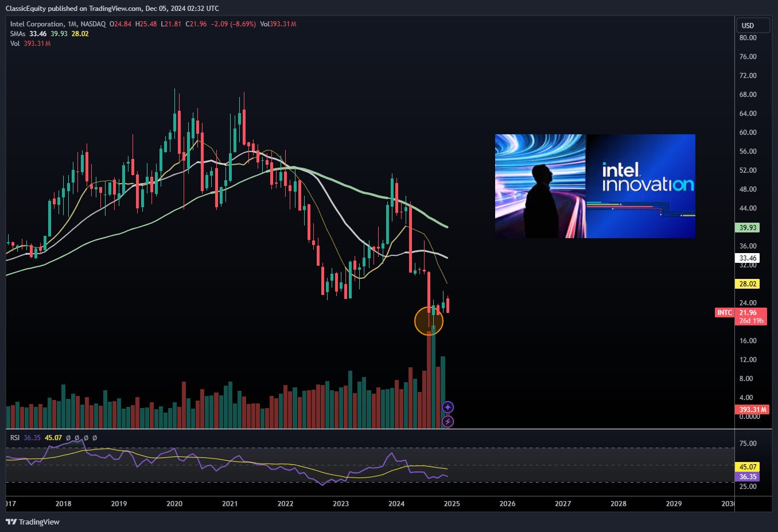The image size is (778, 532).
Task: Click the Intel Corporation symbol title in legend
Action: coord(37,24)
